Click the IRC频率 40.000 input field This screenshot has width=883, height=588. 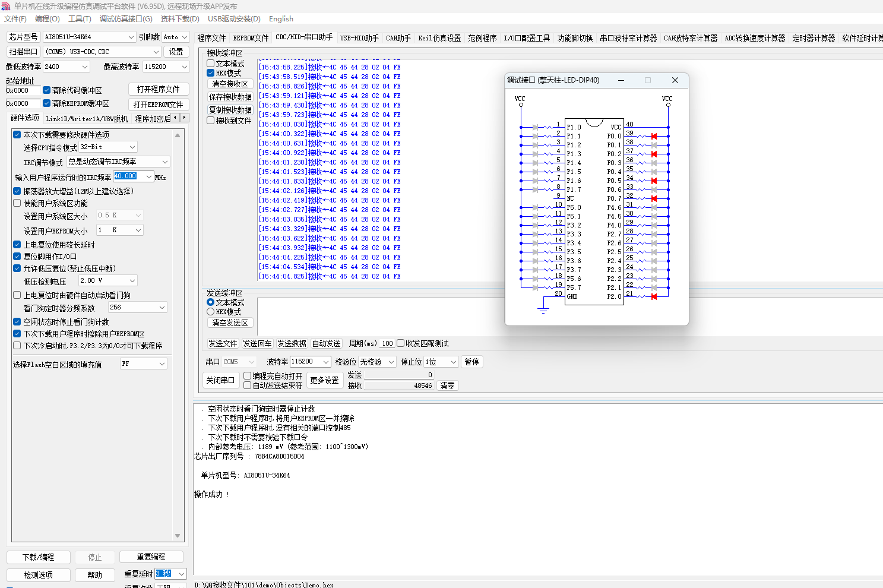click(134, 176)
